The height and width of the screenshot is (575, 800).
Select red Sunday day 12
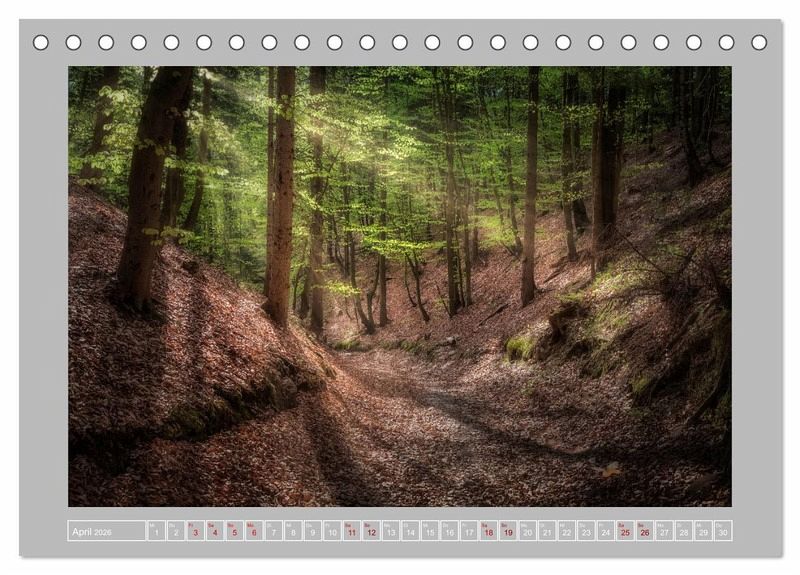(371, 531)
